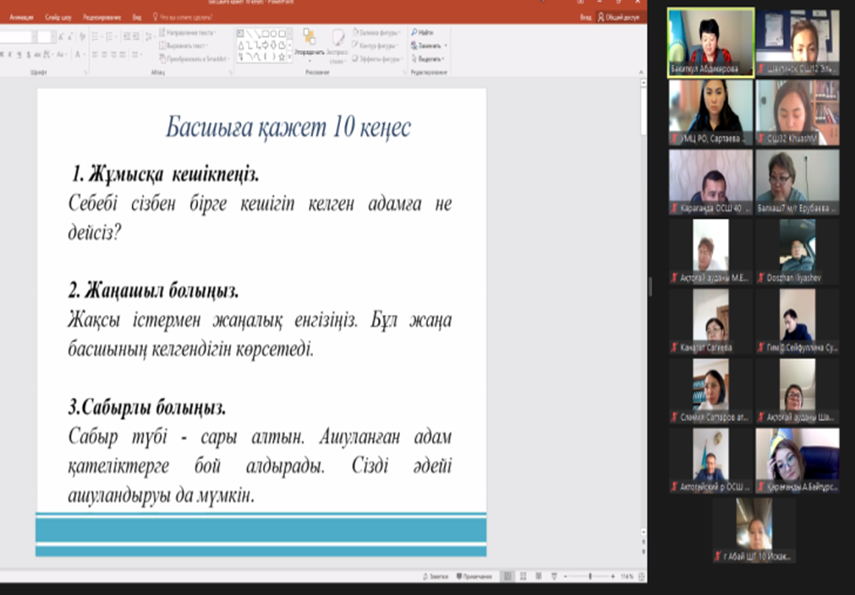Click the zoom in plus icon
This screenshot has width=855, height=595.
(612, 577)
